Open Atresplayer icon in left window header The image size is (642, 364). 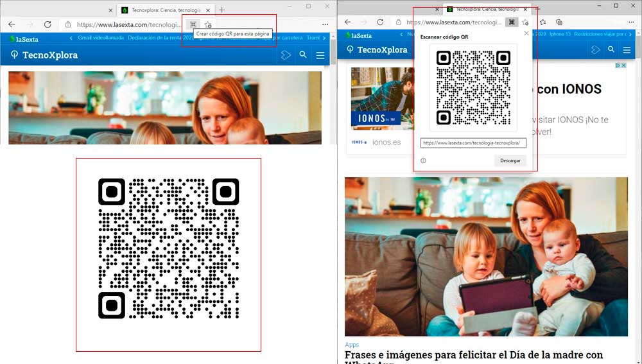pos(286,55)
